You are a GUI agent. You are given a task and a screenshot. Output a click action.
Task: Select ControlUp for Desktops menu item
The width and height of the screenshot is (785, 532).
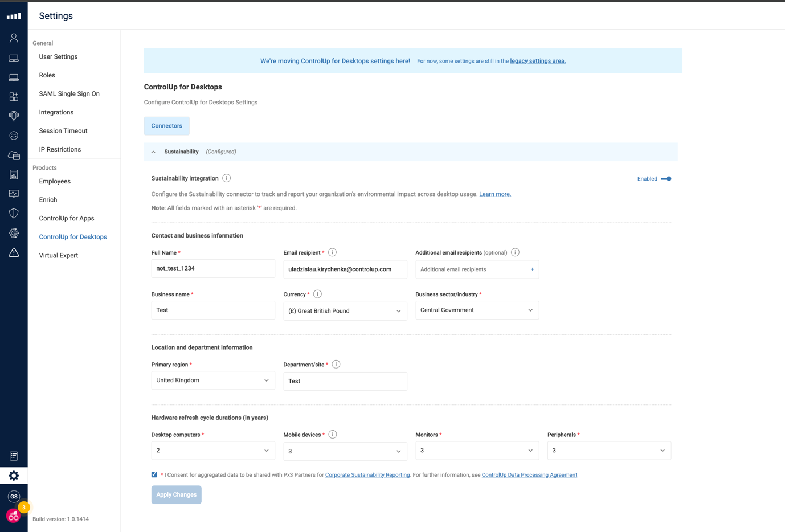pos(72,237)
